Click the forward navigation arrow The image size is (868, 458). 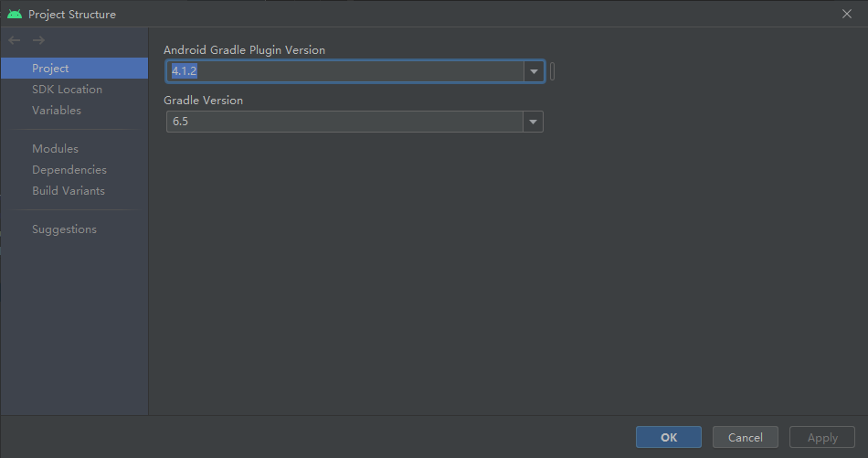(x=38, y=40)
